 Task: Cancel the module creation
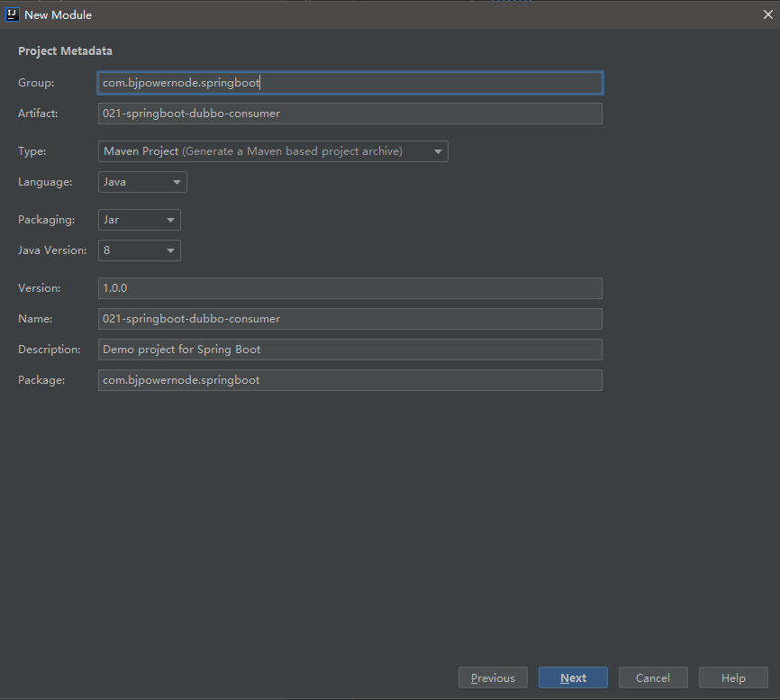(x=652, y=677)
